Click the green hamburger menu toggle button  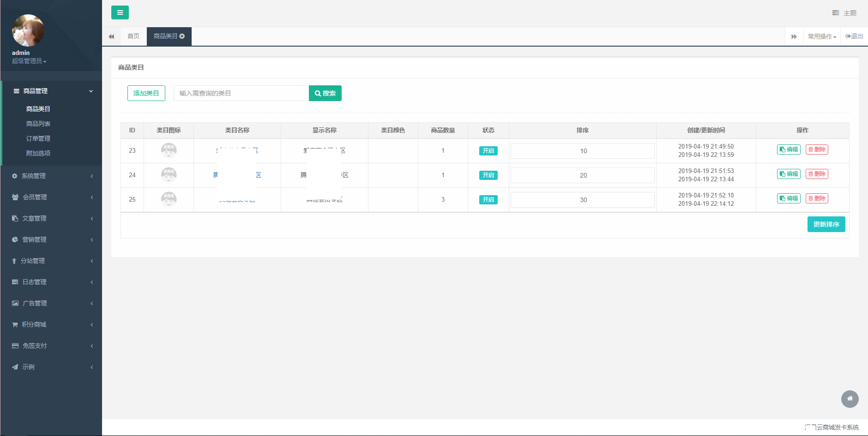tap(120, 12)
